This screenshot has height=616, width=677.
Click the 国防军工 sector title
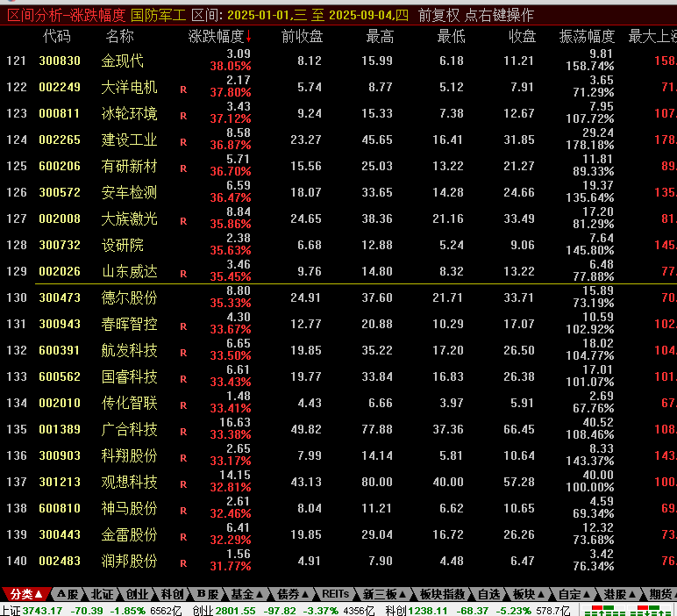158,16
